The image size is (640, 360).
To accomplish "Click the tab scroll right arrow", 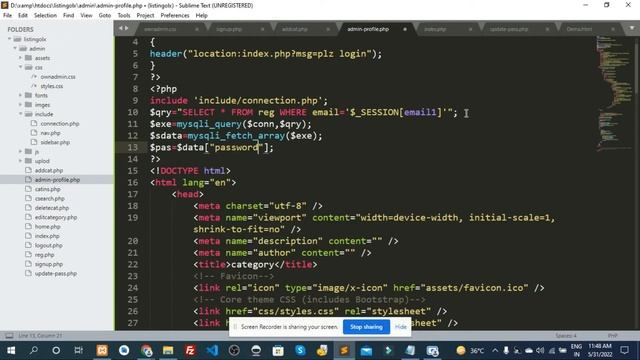I will (x=127, y=28).
